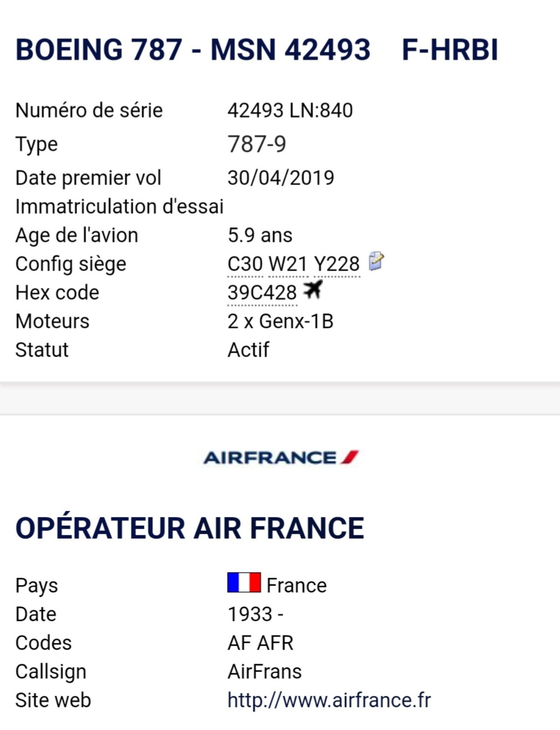
Task: Click the AirFrans callsign value
Action: (264, 672)
